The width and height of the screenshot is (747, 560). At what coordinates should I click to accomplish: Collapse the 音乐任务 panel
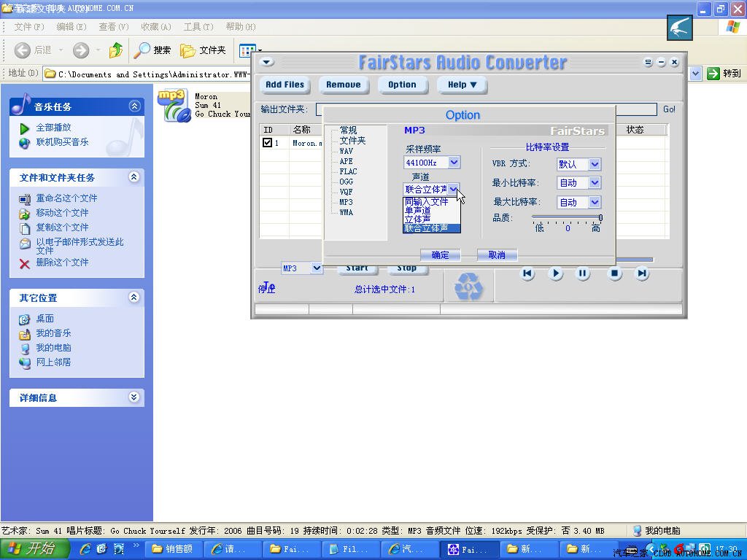(134, 106)
